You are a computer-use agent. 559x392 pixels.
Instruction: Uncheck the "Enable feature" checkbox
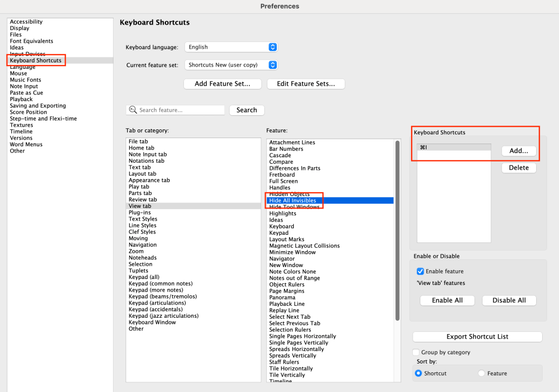coord(420,271)
